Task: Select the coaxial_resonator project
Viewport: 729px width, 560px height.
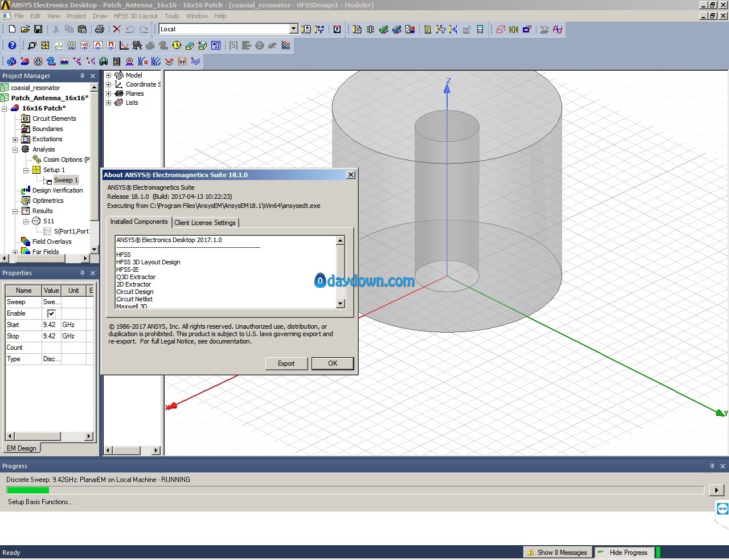Action: 35,88
